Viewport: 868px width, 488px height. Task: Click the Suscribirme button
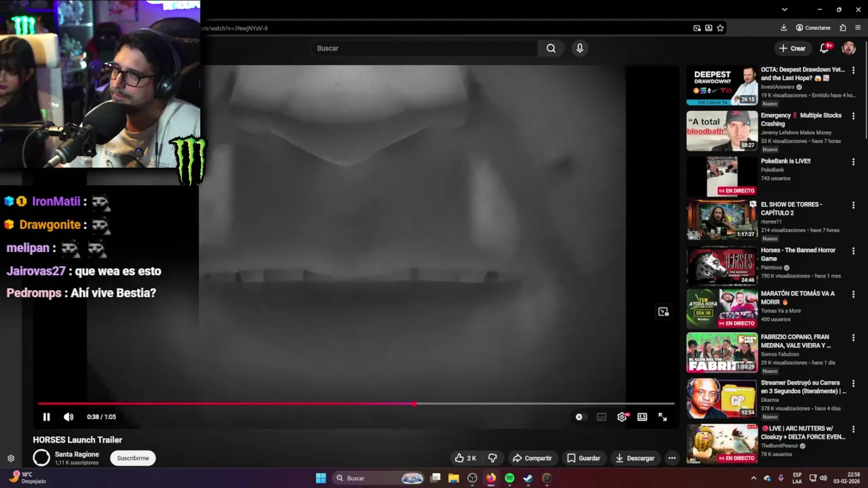click(x=133, y=458)
